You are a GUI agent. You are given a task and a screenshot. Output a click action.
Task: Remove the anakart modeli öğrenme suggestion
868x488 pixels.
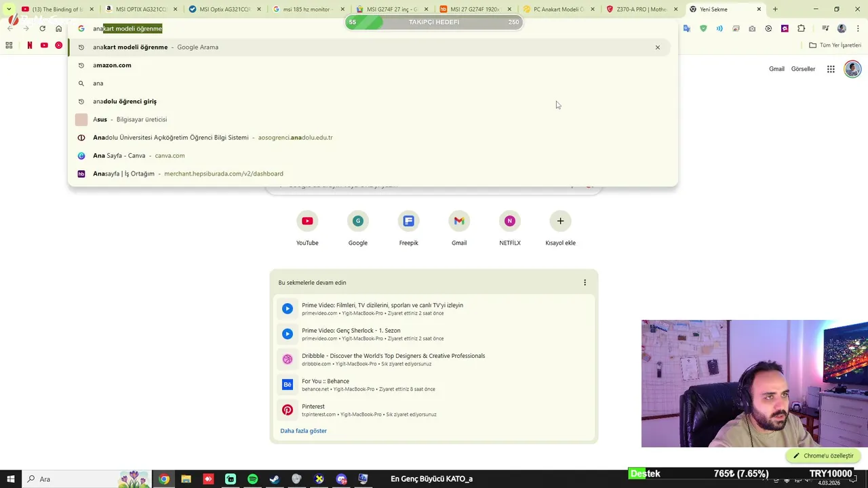(x=657, y=47)
